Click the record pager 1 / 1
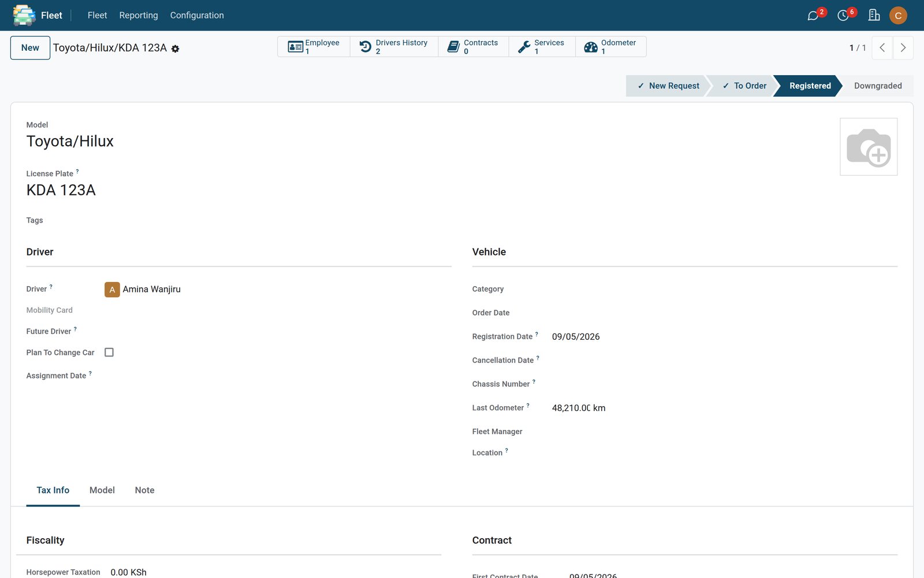Image resolution: width=924 pixels, height=578 pixels. [858, 48]
